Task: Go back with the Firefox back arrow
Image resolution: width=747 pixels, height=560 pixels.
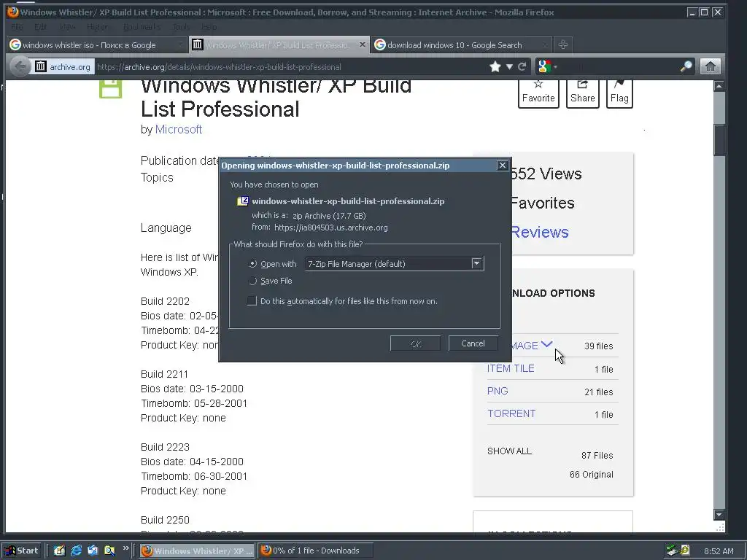Action: 20,66
